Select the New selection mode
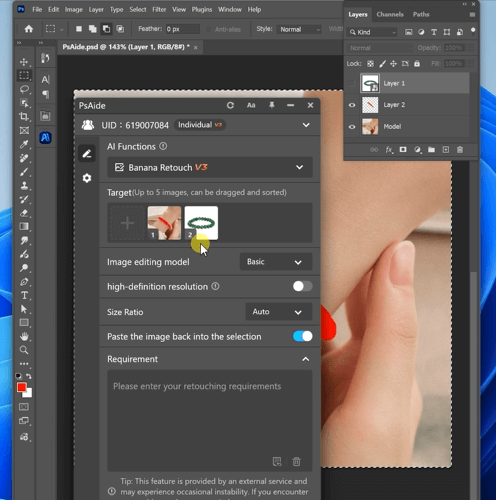The width and height of the screenshot is (496, 500). point(79,29)
